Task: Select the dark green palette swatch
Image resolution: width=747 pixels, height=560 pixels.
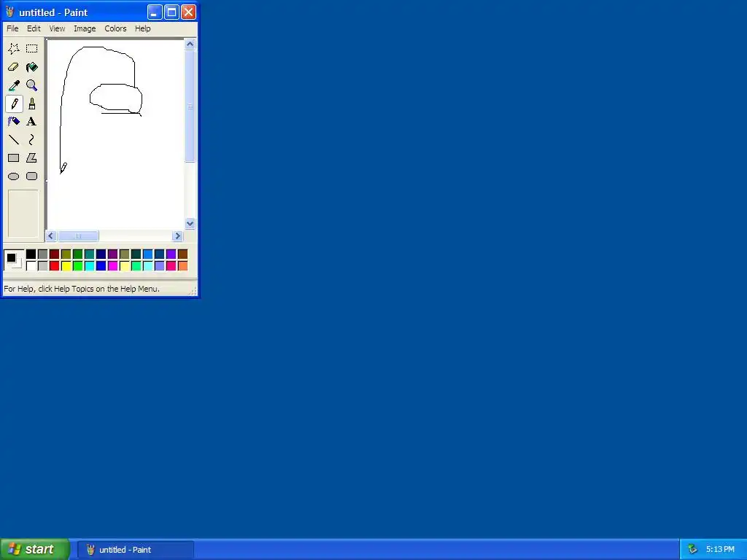Action: pyautogui.click(x=77, y=254)
